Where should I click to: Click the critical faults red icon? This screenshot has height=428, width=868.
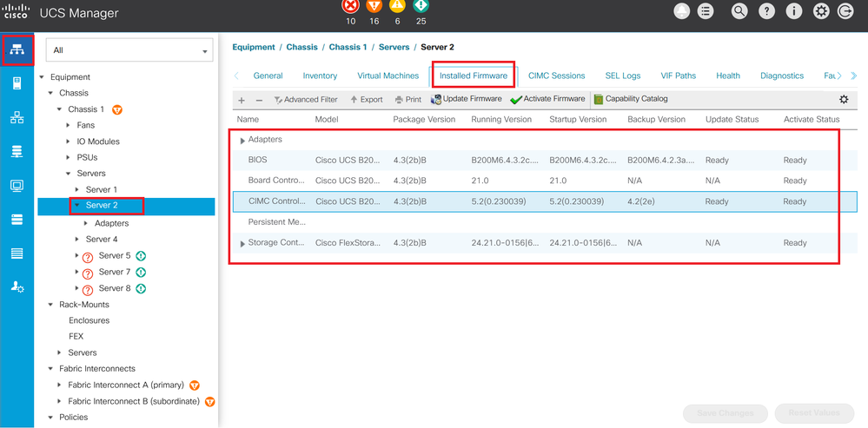[350, 6]
